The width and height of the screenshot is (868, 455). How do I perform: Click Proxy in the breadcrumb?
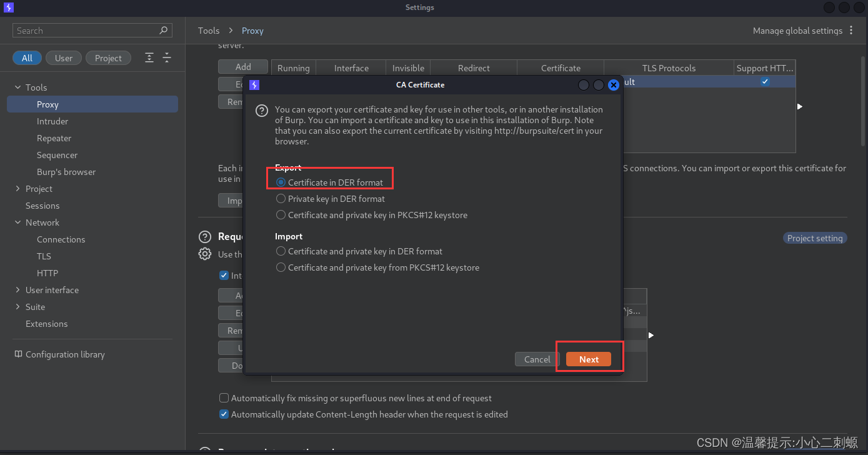click(252, 31)
